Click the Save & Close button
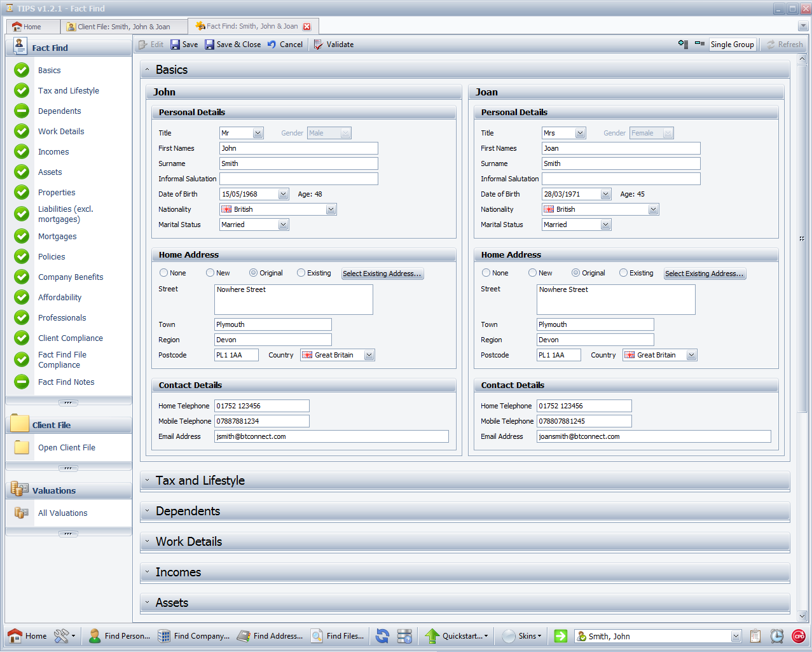This screenshot has height=652, width=812. (x=233, y=45)
